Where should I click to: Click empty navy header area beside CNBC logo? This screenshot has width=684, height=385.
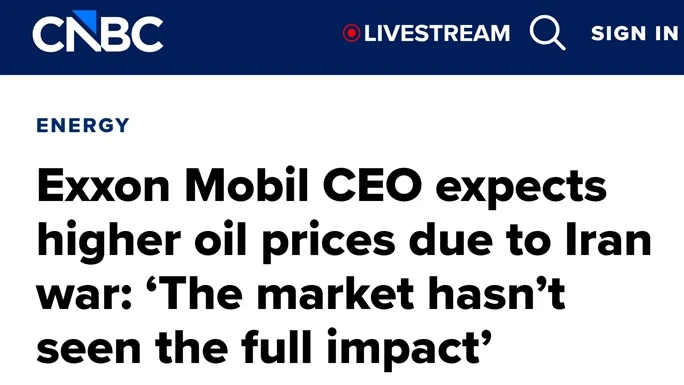[x=253, y=37]
